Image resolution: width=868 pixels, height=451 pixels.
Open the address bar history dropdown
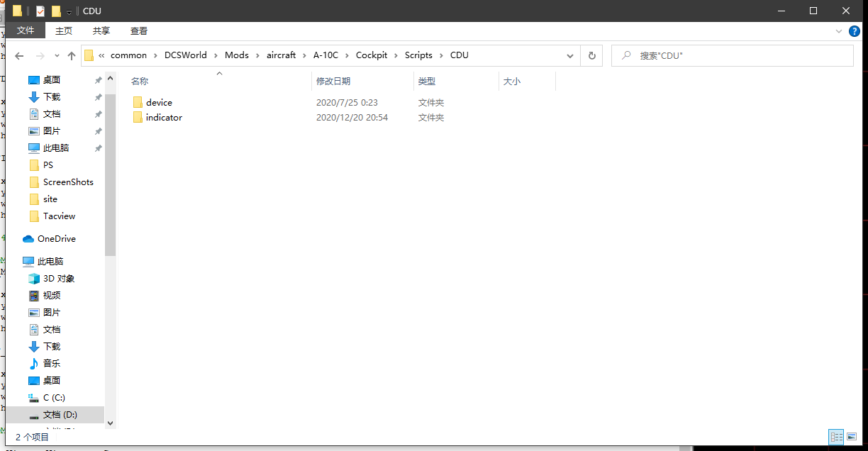[570, 55]
